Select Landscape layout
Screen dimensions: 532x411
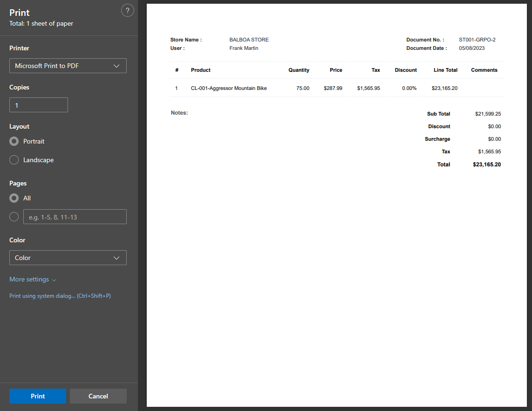(14, 160)
